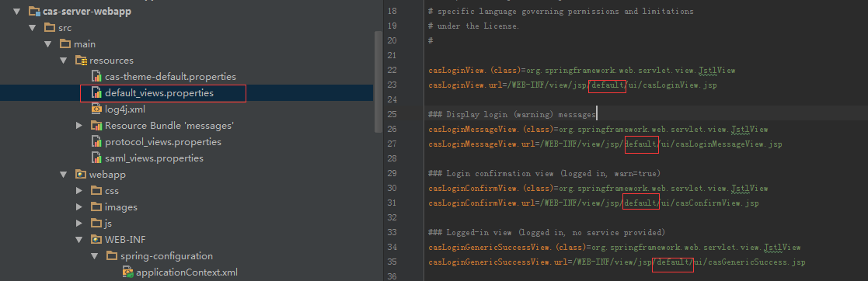Click protocol_views.properties file icon
Image resolution: width=868 pixels, height=281 pixels.
point(96,142)
